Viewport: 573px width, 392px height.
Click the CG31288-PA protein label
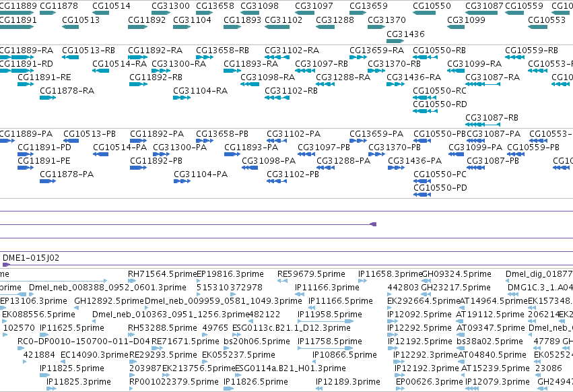click(x=343, y=161)
